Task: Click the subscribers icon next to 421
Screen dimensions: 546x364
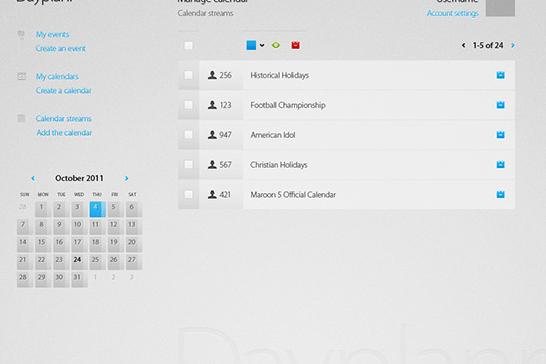Action: [212, 194]
